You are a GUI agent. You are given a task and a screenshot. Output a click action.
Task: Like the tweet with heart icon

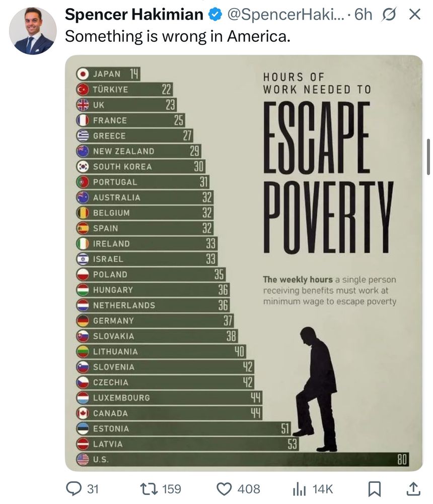(225, 488)
